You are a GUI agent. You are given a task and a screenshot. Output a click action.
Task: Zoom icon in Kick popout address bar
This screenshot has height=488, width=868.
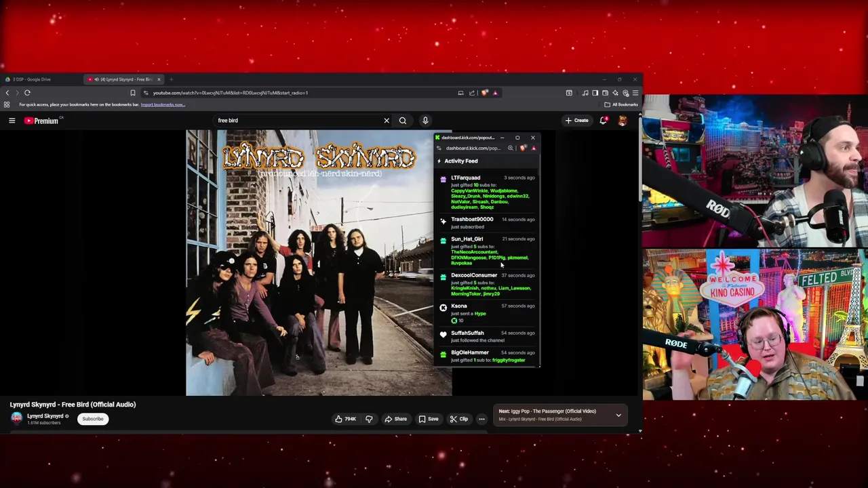point(511,148)
